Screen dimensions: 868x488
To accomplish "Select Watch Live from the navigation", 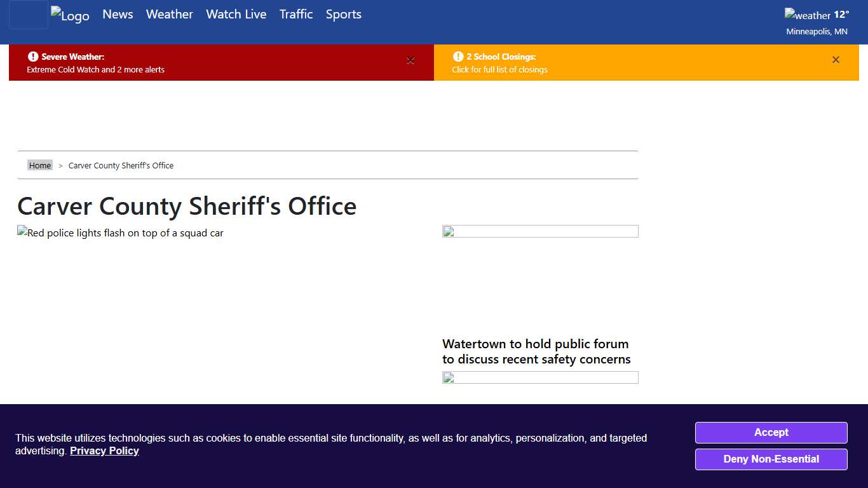I will [x=236, y=14].
